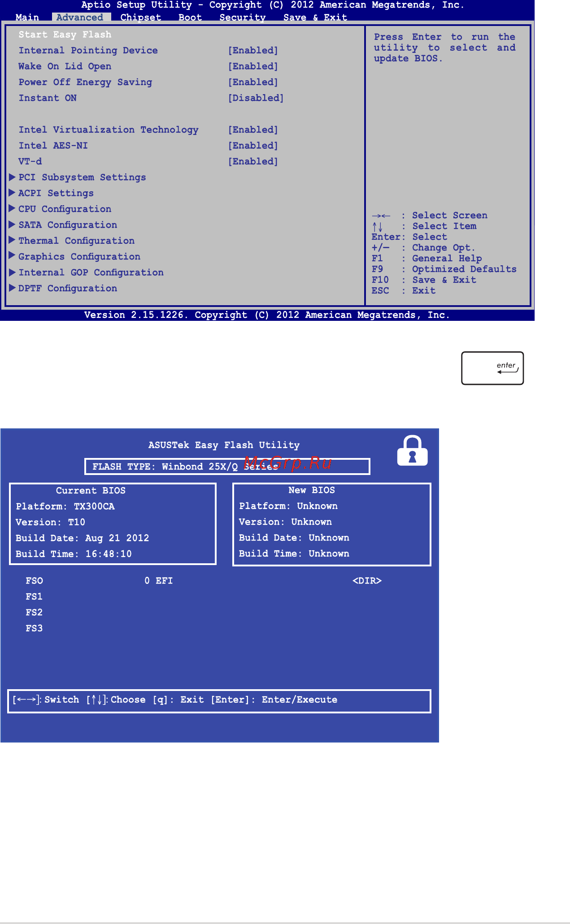Click the arrow icon next to Internal GOP Configuration
The height and width of the screenshot is (924, 570).
click(x=13, y=272)
